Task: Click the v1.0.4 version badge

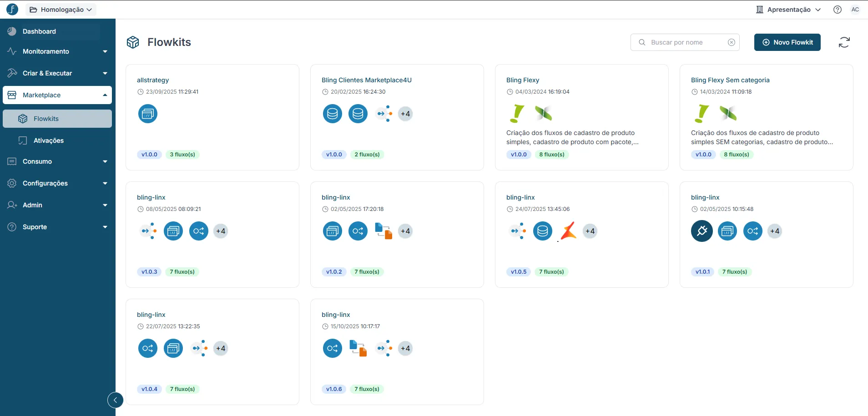Action: point(149,389)
